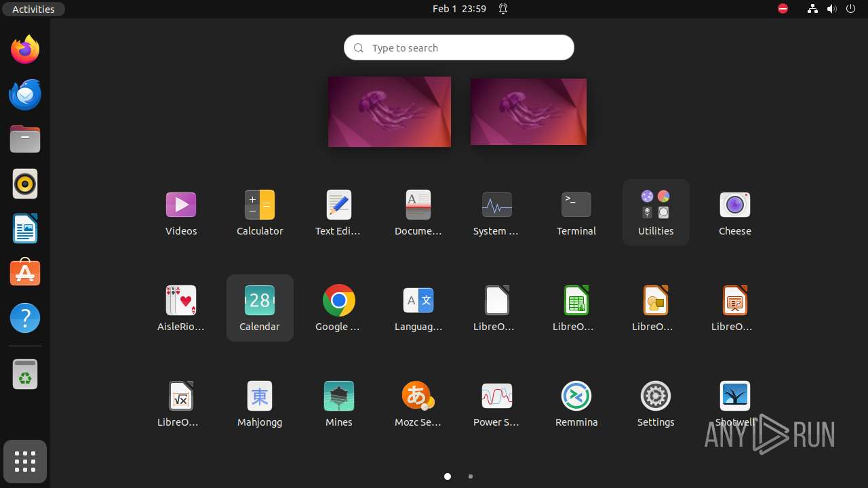The image size is (868, 488).
Task: Open Help from the dock
Action: 25,318
